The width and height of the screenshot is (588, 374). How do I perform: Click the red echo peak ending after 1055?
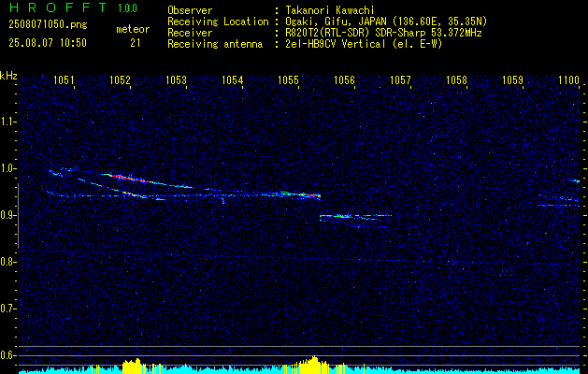(x=309, y=195)
